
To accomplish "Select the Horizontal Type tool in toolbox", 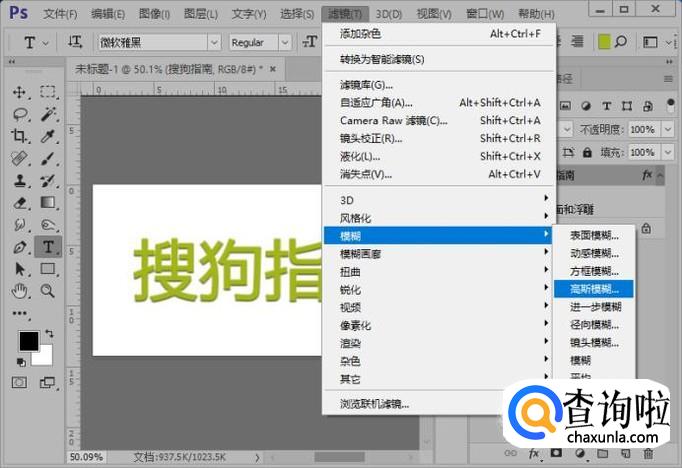I will coord(48,247).
